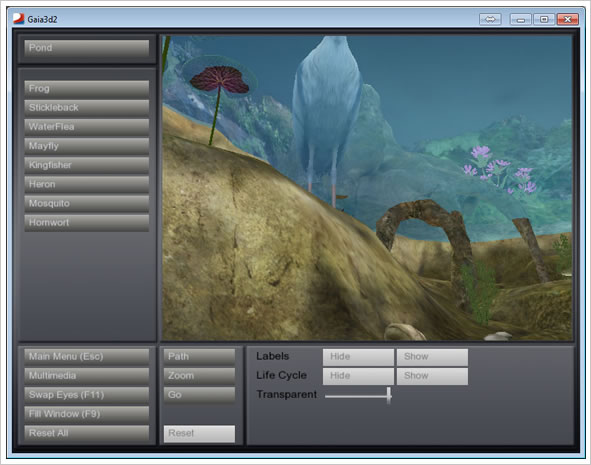Show the Life Cycle view
The image size is (591, 465).
[x=432, y=376]
